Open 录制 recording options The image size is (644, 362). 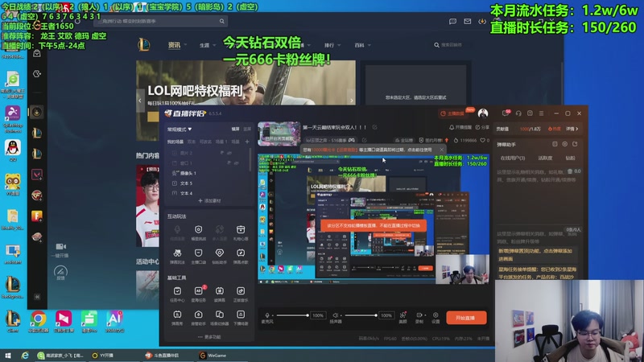coord(419,317)
